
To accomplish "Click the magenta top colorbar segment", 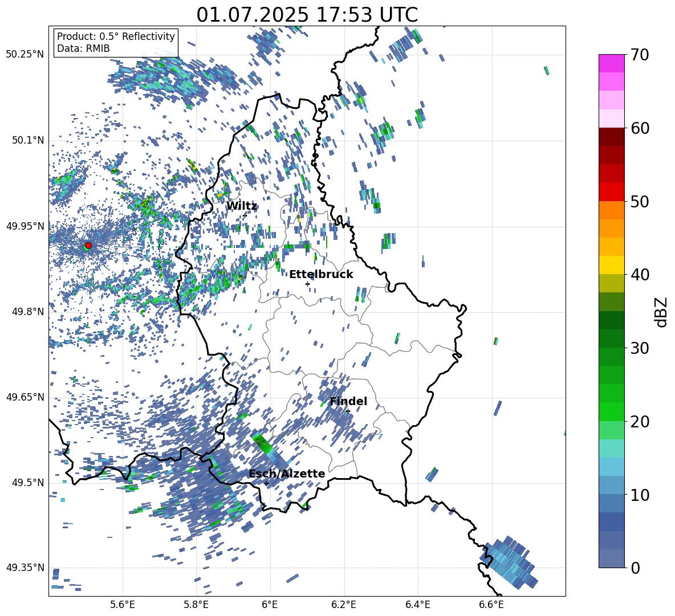I will [x=611, y=63].
